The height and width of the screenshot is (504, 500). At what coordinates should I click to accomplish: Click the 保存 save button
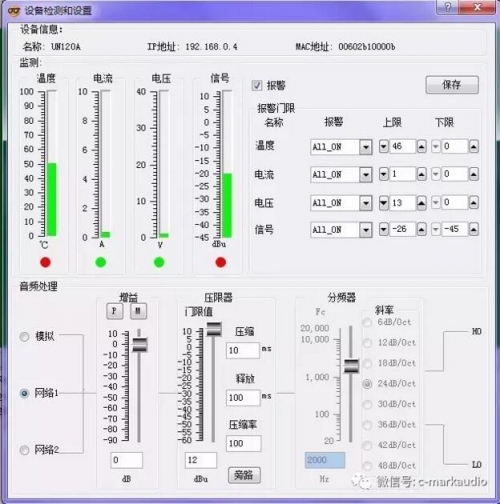coord(452,85)
